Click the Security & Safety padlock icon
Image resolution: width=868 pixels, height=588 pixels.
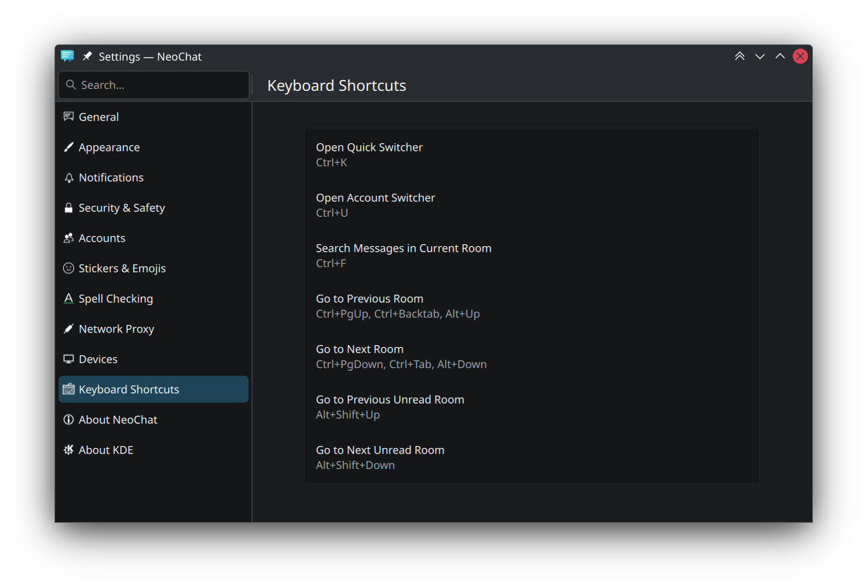[x=69, y=208]
